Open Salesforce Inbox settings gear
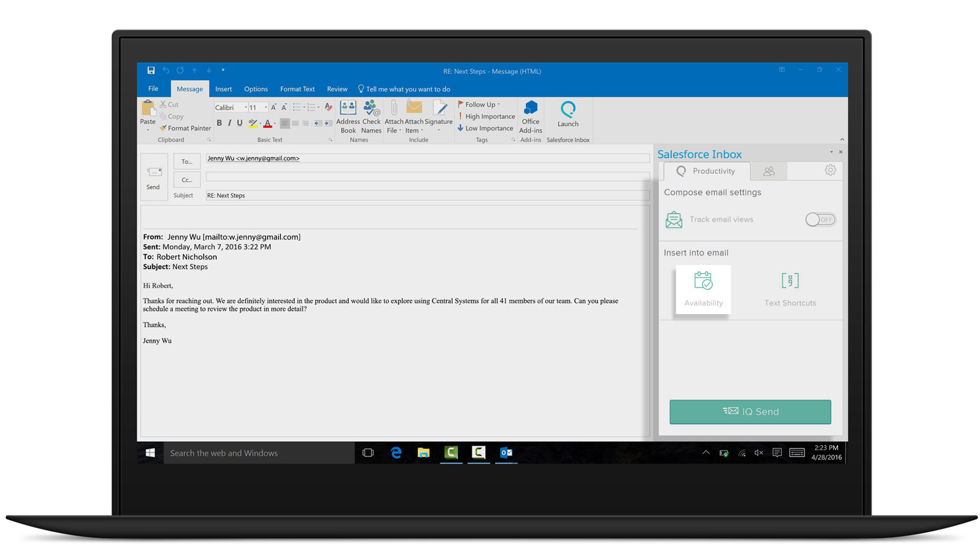 click(x=830, y=170)
